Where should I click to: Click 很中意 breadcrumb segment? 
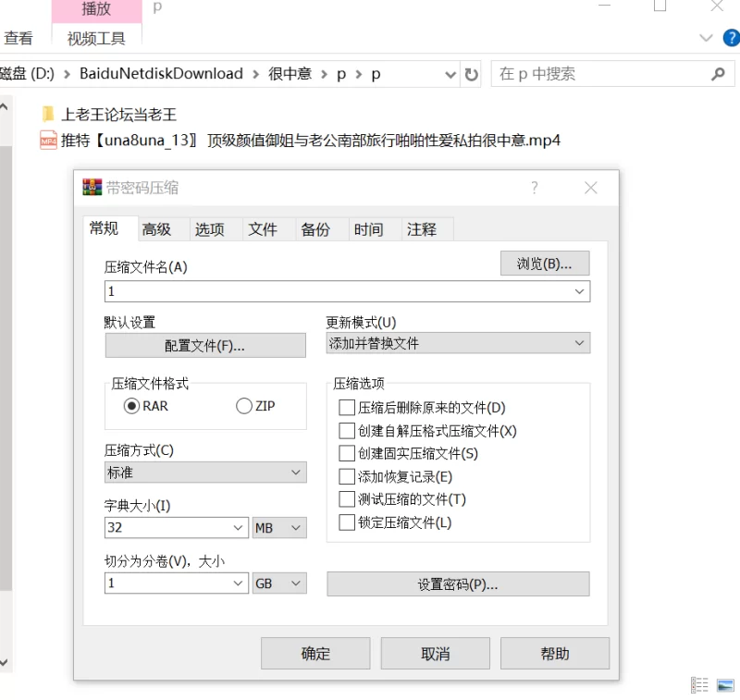[x=290, y=74]
